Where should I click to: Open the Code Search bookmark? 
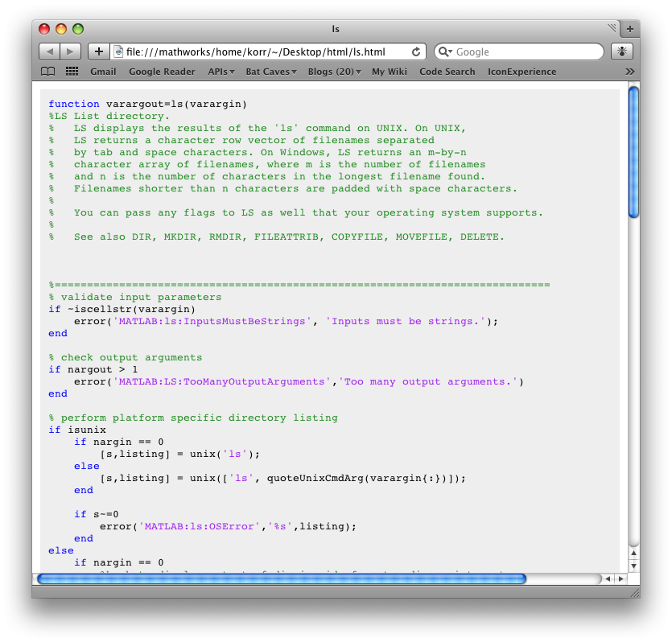point(447,72)
